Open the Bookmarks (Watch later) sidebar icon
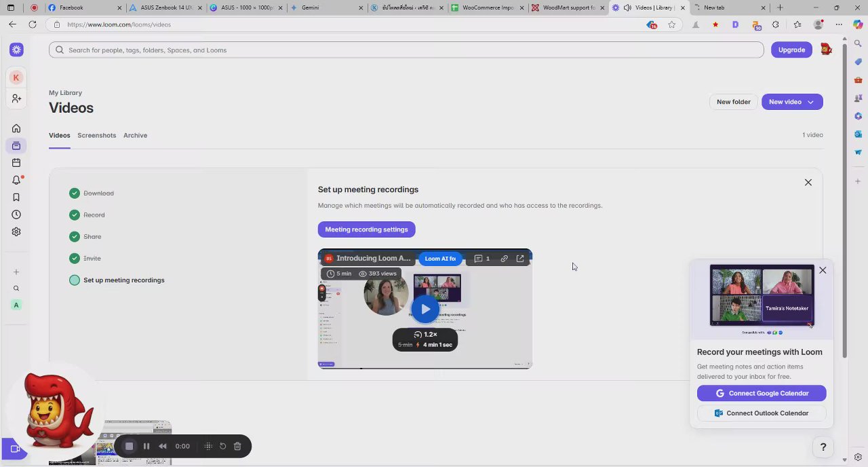Image resolution: width=868 pixels, height=467 pixels. point(16,198)
